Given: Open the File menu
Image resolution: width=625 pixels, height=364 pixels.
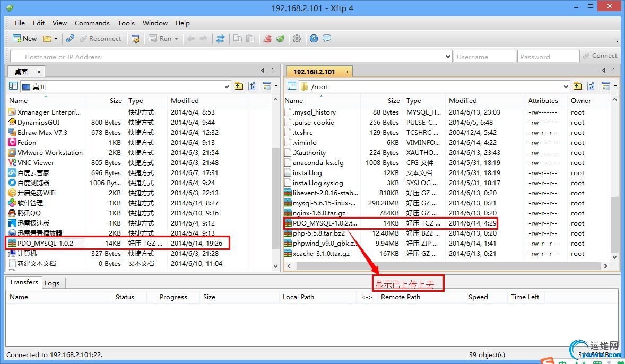Looking at the screenshot, I should pyautogui.click(x=20, y=23).
